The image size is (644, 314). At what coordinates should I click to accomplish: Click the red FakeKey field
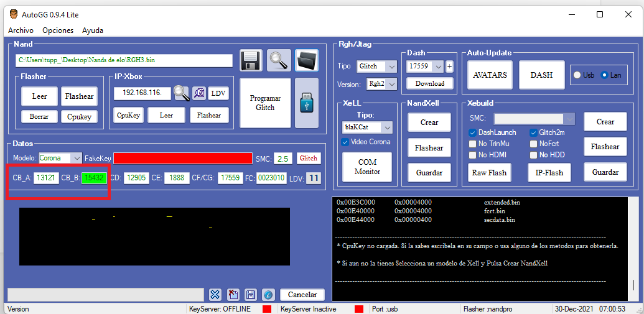183,159
